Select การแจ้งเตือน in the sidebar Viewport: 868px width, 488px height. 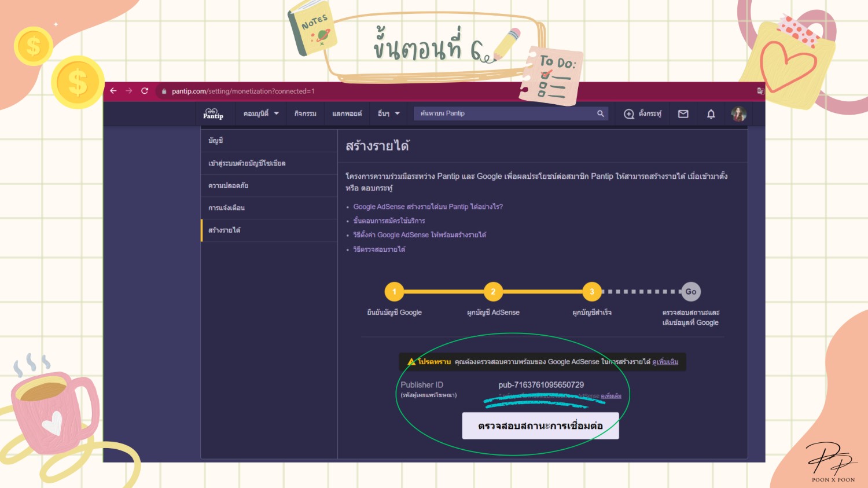click(x=269, y=208)
